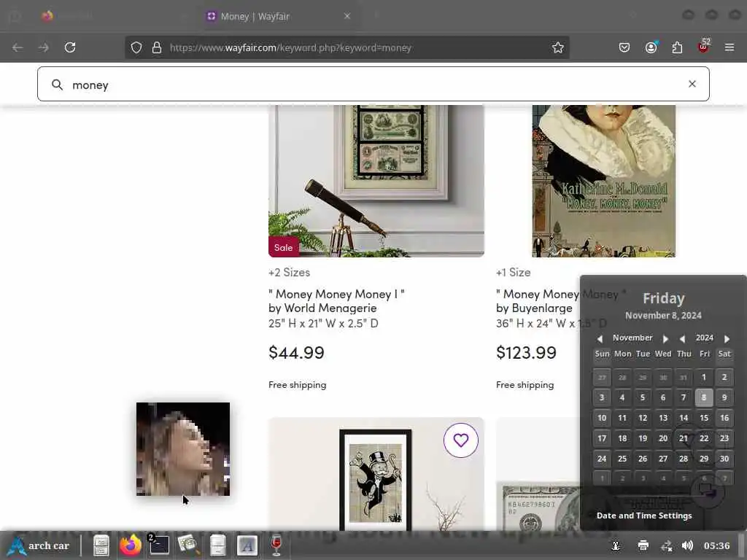
Task: Go to next month after November
Action: [x=665, y=338]
